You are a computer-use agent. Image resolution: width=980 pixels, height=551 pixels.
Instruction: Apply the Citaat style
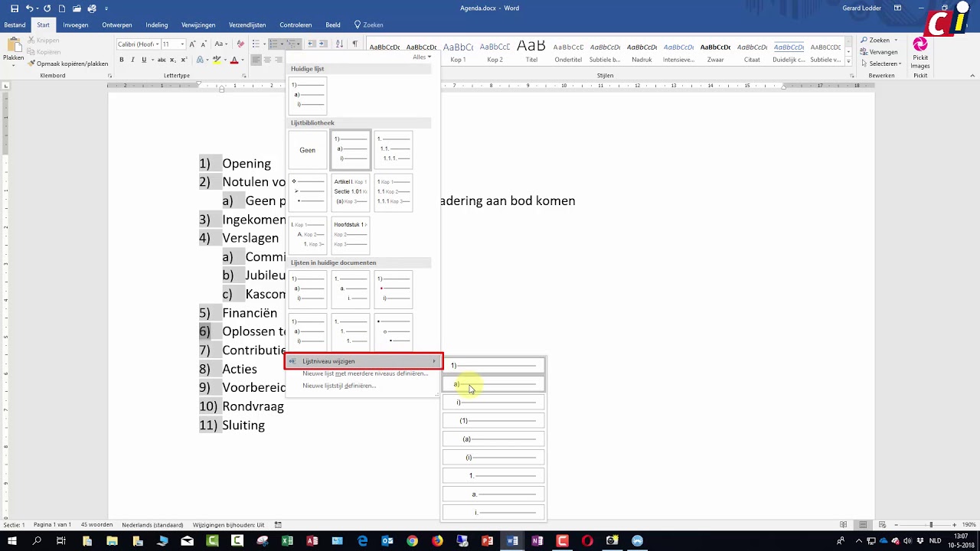click(752, 51)
